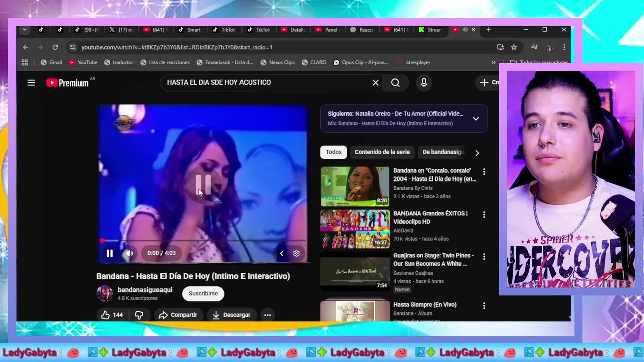
Task: Select the De bandanasigueaqui chip
Action: pos(443,152)
